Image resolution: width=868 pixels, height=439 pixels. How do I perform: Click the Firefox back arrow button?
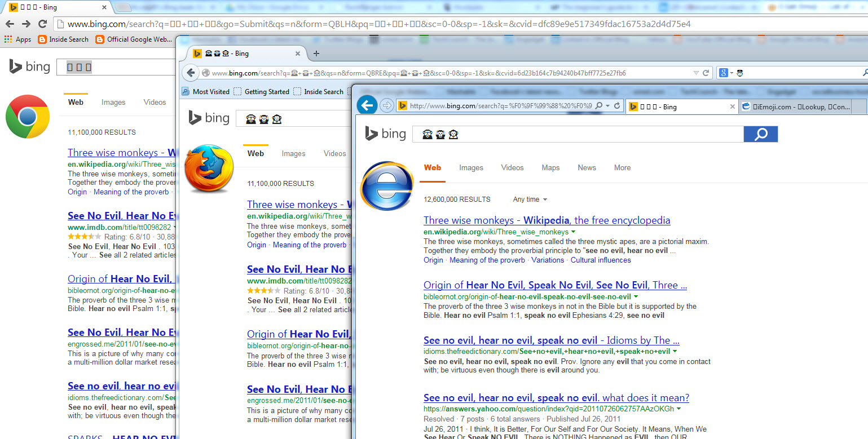(191, 73)
